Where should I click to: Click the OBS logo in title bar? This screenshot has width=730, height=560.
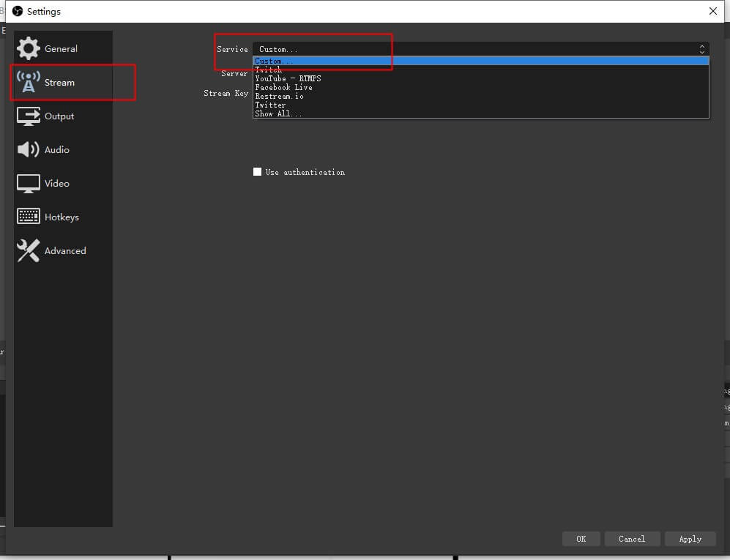pyautogui.click(x=18, y=11)
